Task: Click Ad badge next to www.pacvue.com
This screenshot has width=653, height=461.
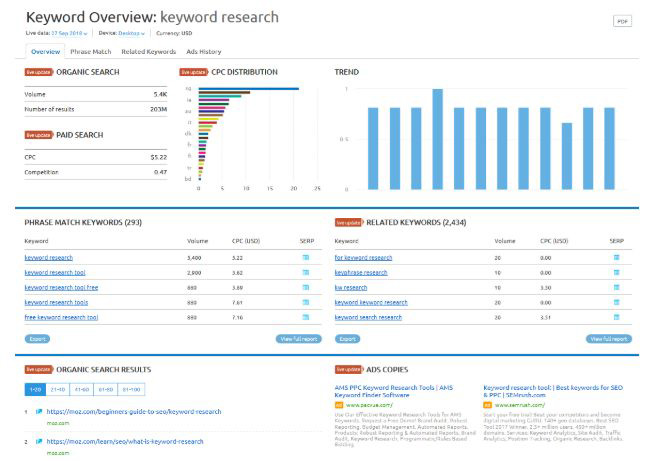Action: click(339, 405)
